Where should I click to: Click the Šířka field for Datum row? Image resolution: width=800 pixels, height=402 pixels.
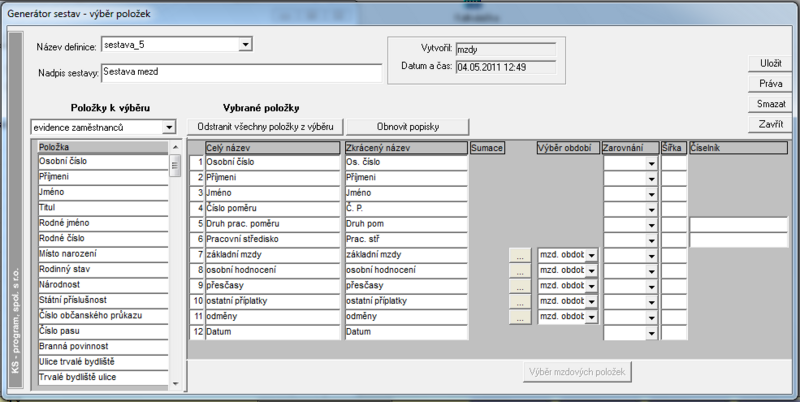pos(674,333)
